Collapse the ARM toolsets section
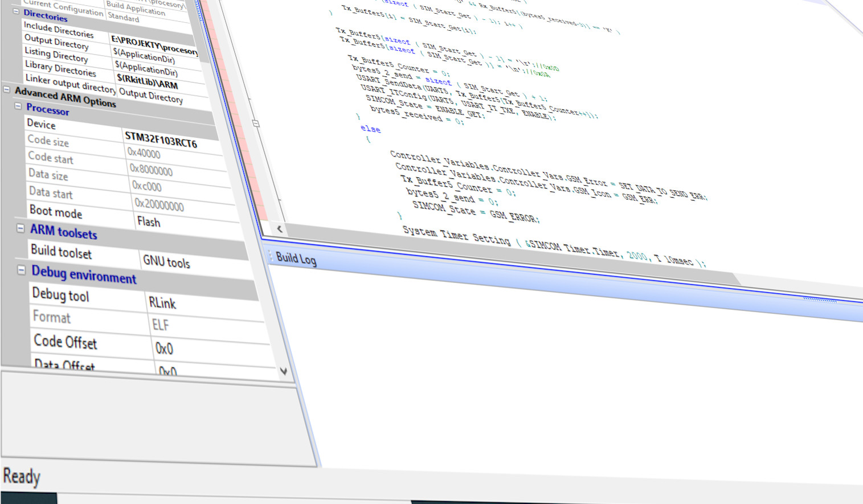Viewport: 863px width, 504px height. pyautogui.click(x=21, y=228)
